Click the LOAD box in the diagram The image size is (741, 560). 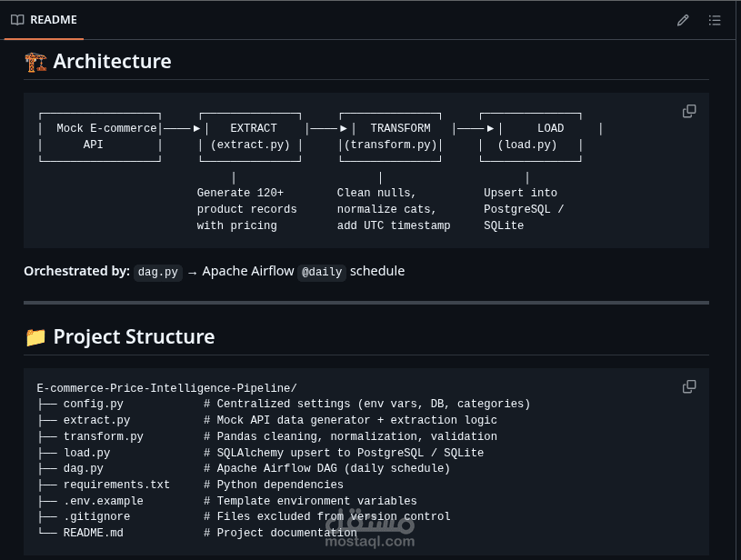pos(530,137)
